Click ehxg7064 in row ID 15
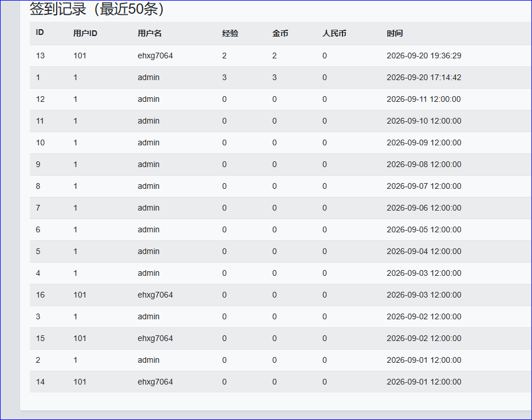Viewport: 532px width, 420px height. click(155, 338)
